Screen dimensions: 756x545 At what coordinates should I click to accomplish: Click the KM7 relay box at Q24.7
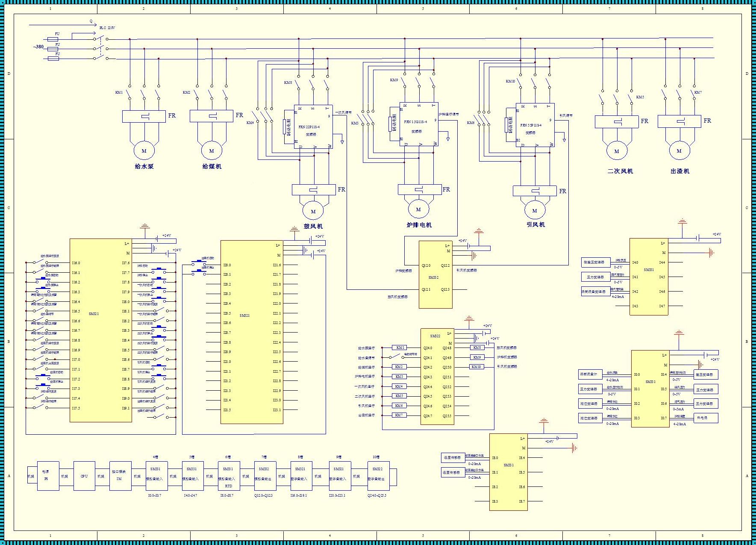click(x=399, y=415)
